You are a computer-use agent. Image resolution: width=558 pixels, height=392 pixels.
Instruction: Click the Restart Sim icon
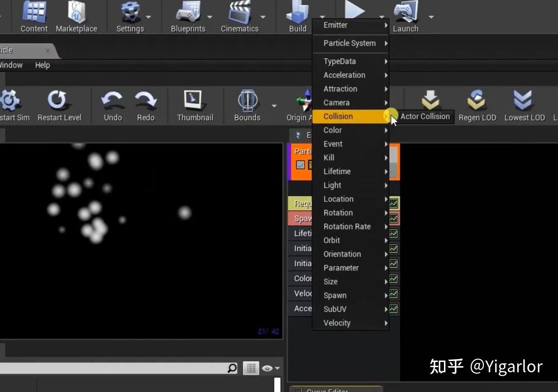coord(11,101)
